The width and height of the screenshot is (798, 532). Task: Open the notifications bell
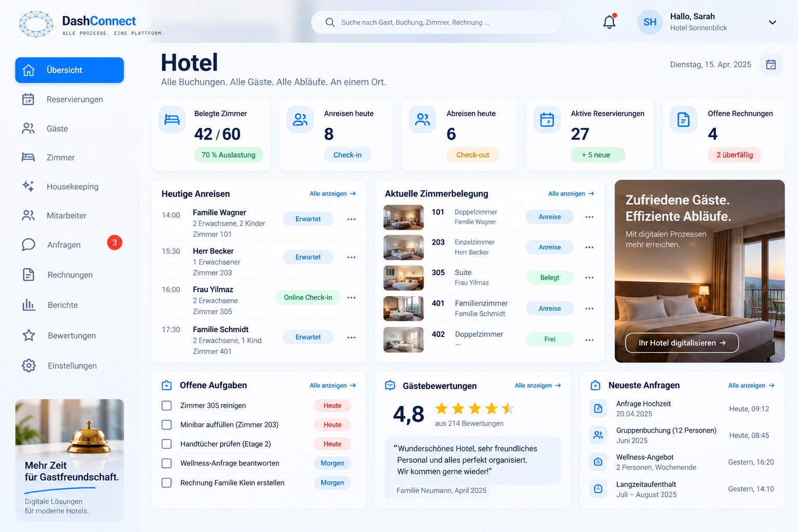pyautogui.click(x=609, y=22)
